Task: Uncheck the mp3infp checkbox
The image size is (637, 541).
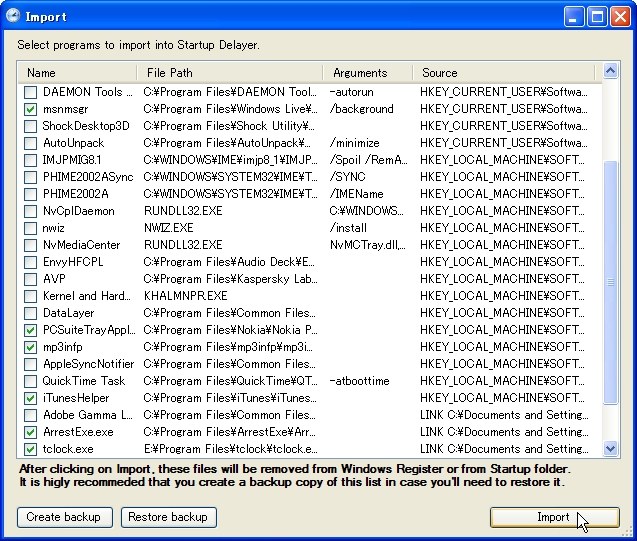Action: click(30, 347)
